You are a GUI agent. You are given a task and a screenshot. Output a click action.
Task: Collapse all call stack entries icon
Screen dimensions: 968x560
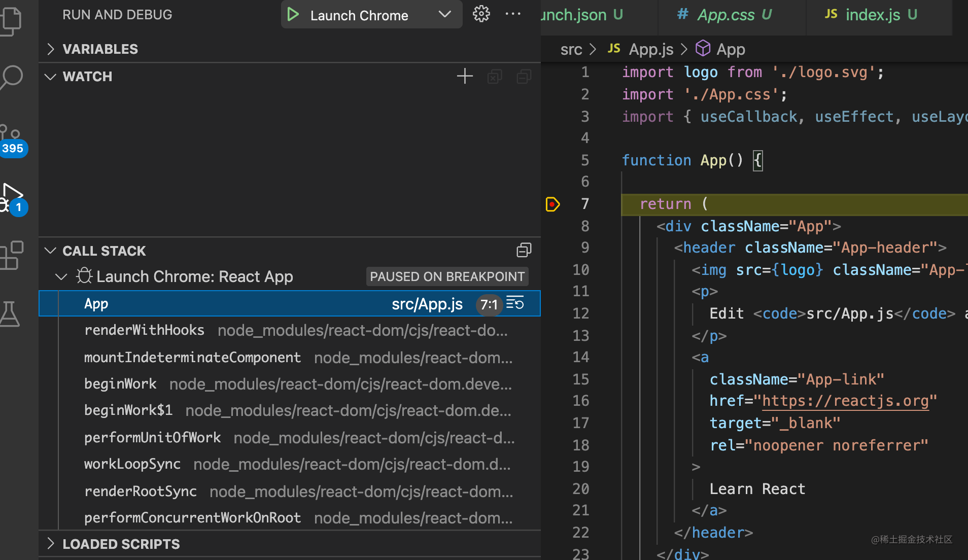(x=524, y=250)
